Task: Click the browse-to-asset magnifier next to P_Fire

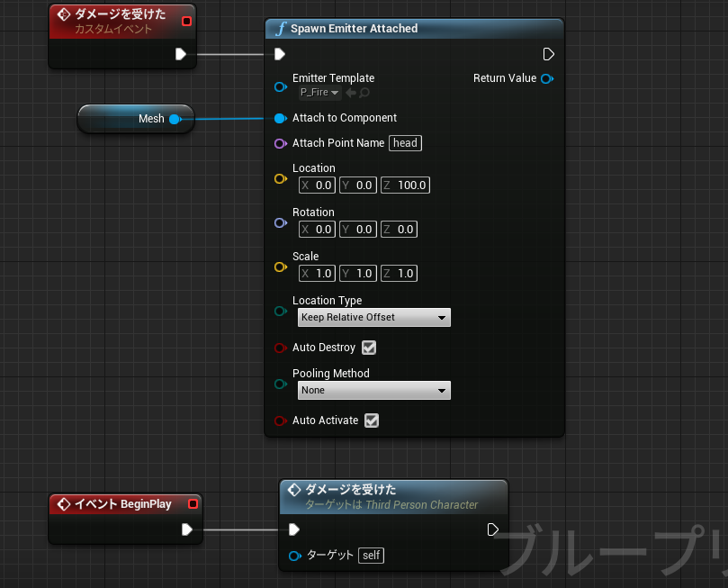Action: point(364,93)
